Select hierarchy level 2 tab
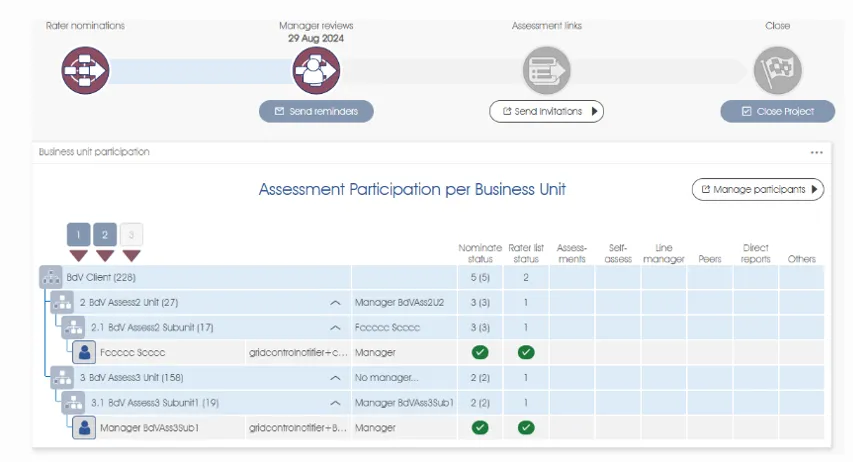This screenshot has width=853, height=462. 105,235
